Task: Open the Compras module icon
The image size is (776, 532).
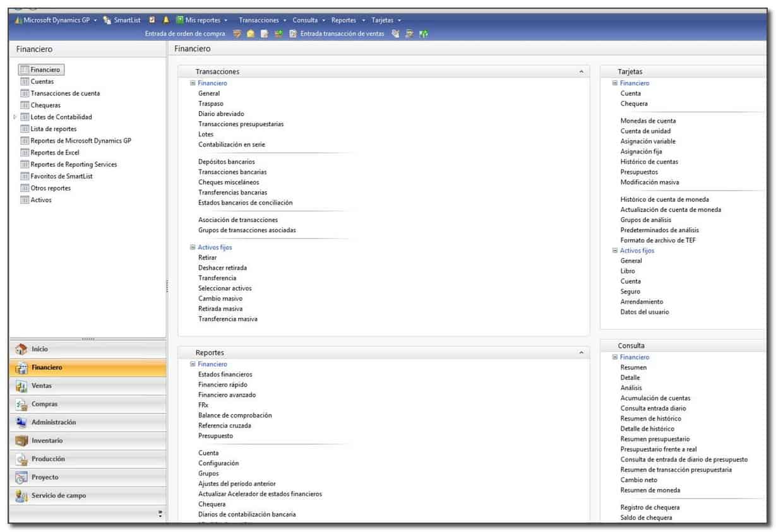Action: coord(21,404)
